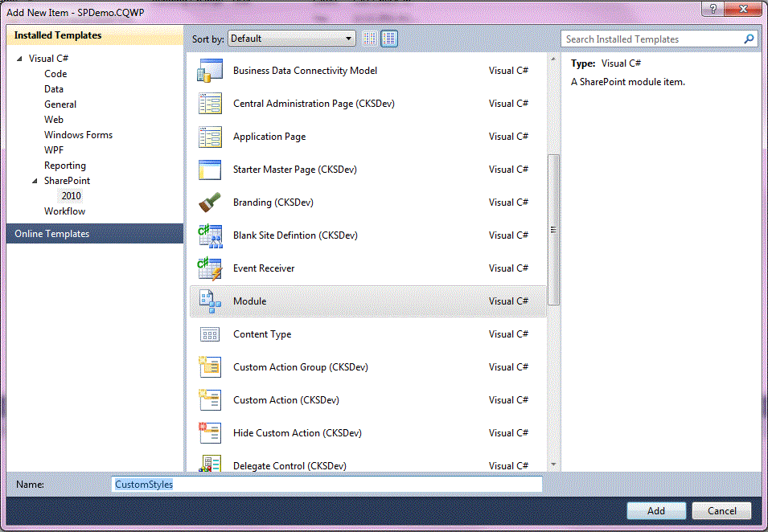Click Visual C# label in Content Type row
The width and height of the screenshot is (768, 532).
[508, 334]
